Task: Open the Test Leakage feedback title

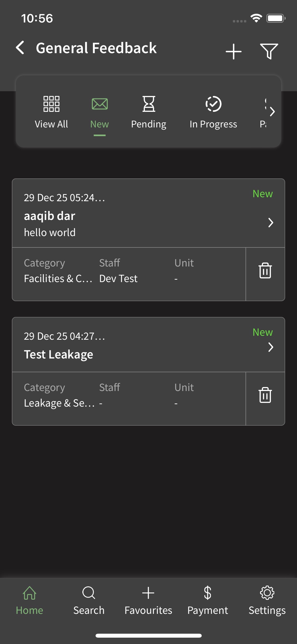Action: 59,355
